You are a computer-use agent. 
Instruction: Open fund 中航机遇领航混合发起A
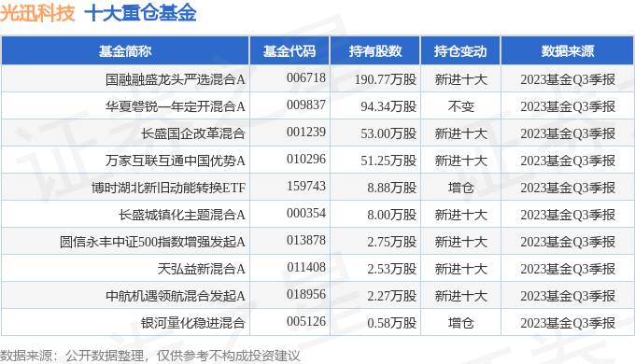pos(176,296)
